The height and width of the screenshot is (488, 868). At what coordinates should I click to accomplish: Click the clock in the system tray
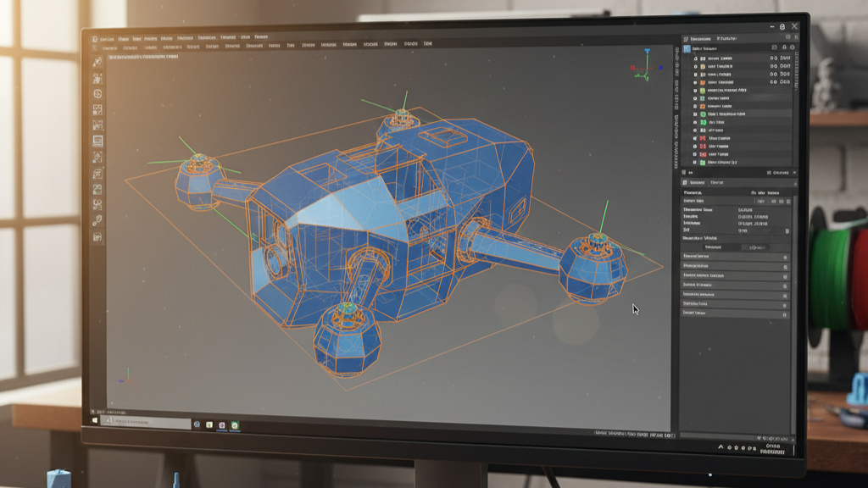pos(771,448)
